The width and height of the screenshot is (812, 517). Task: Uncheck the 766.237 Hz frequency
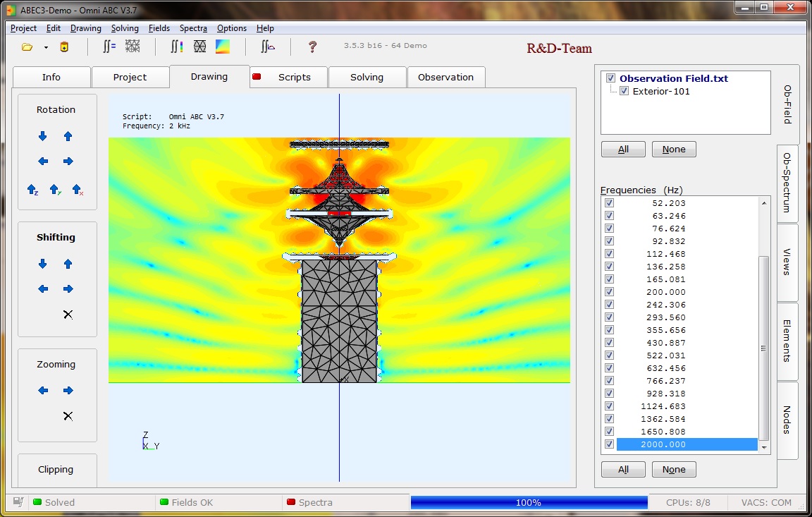pos(609,381)
